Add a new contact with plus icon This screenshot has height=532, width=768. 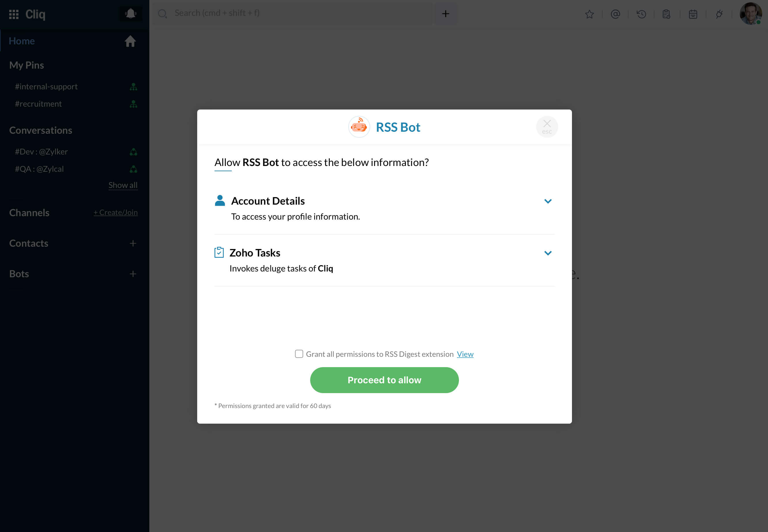pos(133,243)
